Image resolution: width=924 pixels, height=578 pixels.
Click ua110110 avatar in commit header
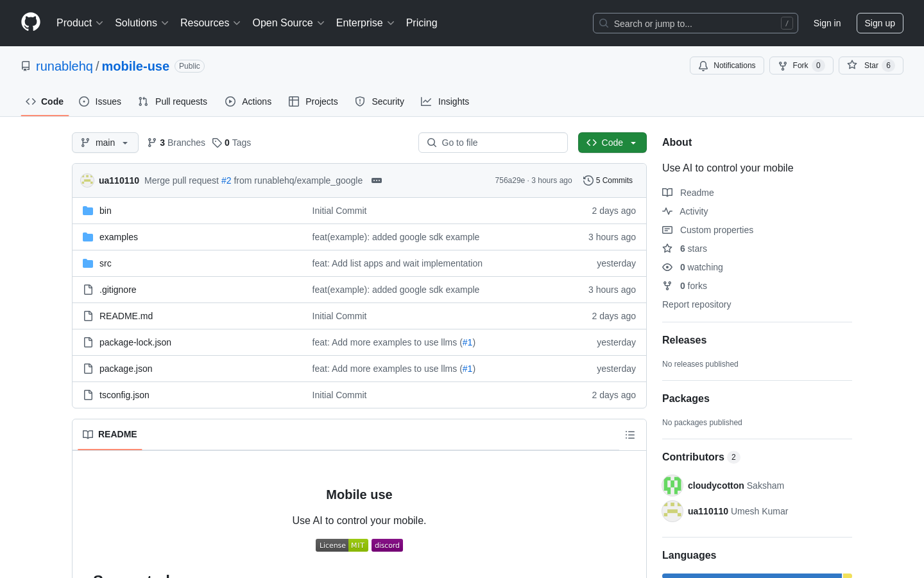(87, 180)
